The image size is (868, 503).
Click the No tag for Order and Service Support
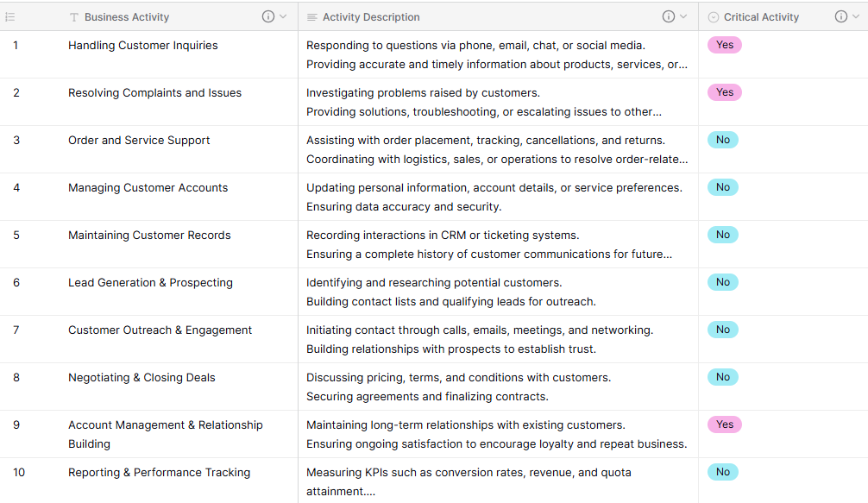click(x=722, y=139)
